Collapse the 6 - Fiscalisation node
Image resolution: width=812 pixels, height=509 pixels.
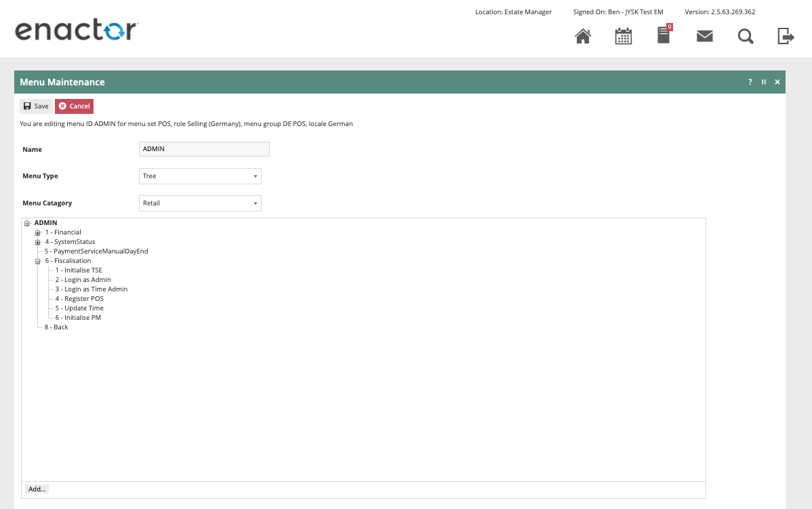tap(38, 261)
